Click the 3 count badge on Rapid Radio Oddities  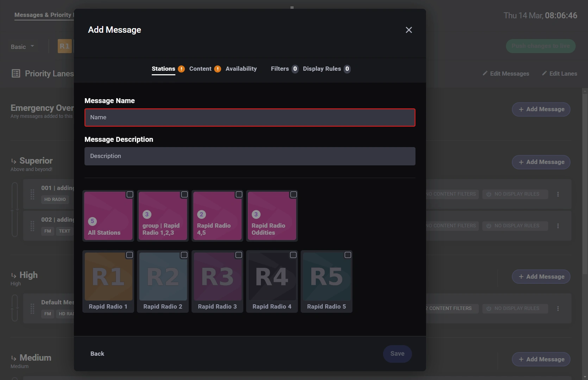tap(256, 214)
